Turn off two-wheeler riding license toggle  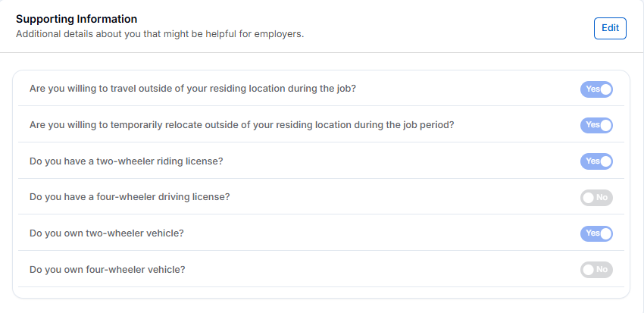(596, 161)
